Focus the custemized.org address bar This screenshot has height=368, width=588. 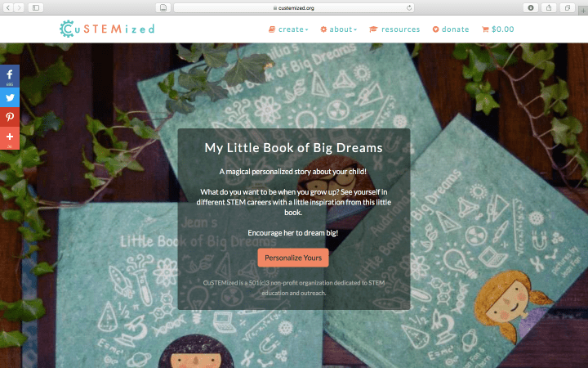tap(294, 7)
